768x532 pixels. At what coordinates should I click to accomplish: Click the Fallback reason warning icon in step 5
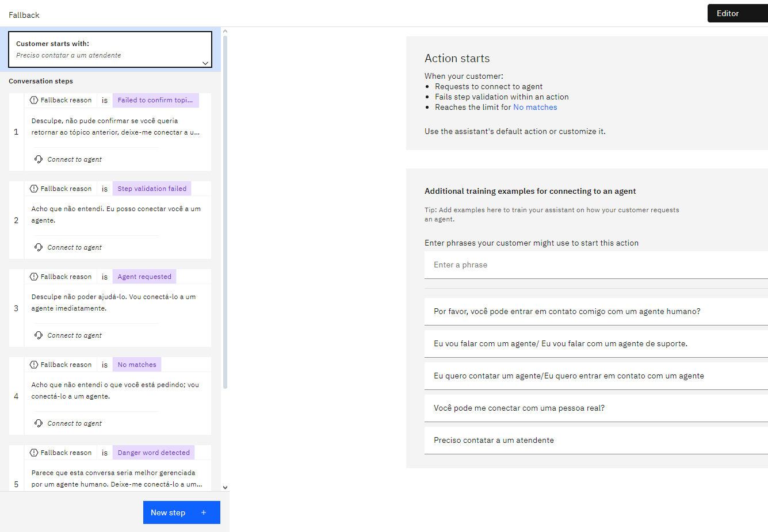tap(34, 453)
